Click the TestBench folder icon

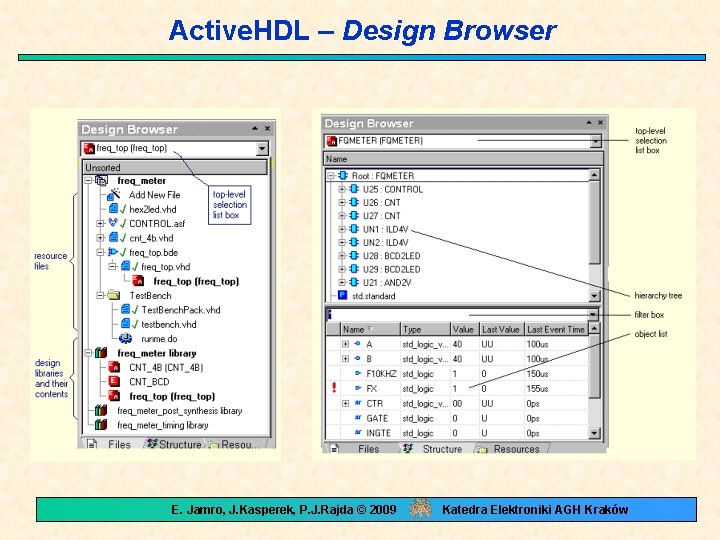click(113, 295)
